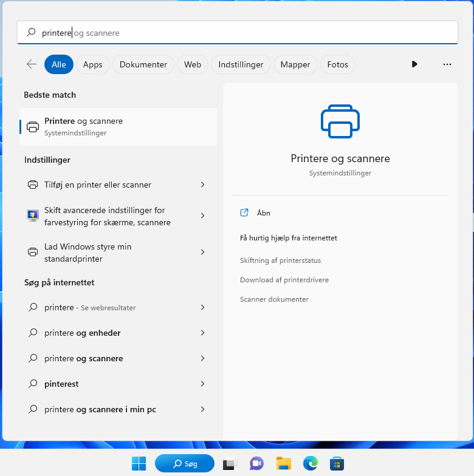Open the Windows Start button
This screenshot has width=474, height=476.
point(139,464)
